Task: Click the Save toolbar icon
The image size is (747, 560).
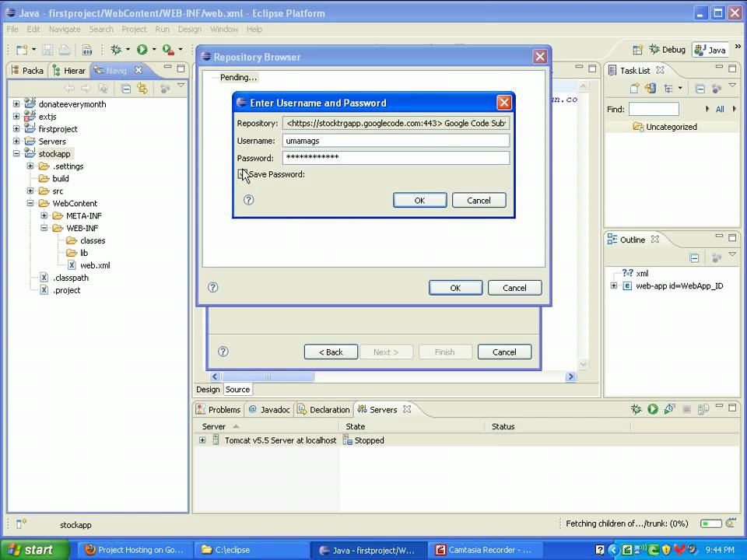Action: point(47,50)
